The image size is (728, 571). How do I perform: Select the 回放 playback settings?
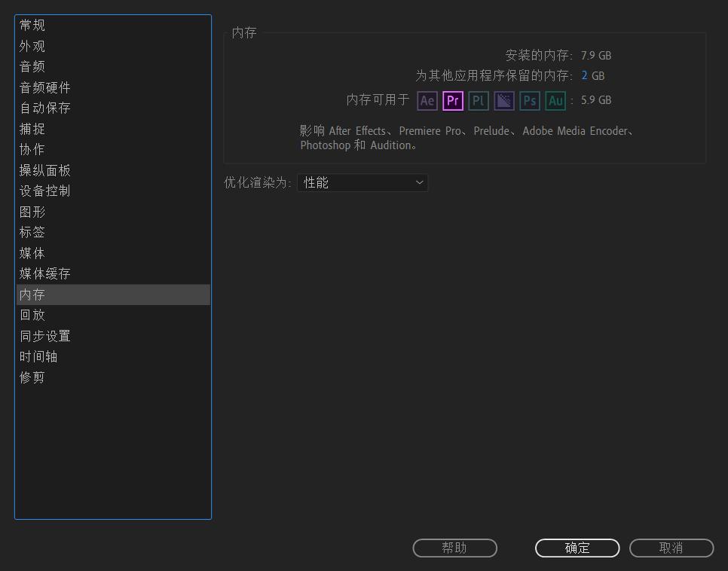point(32,315)
